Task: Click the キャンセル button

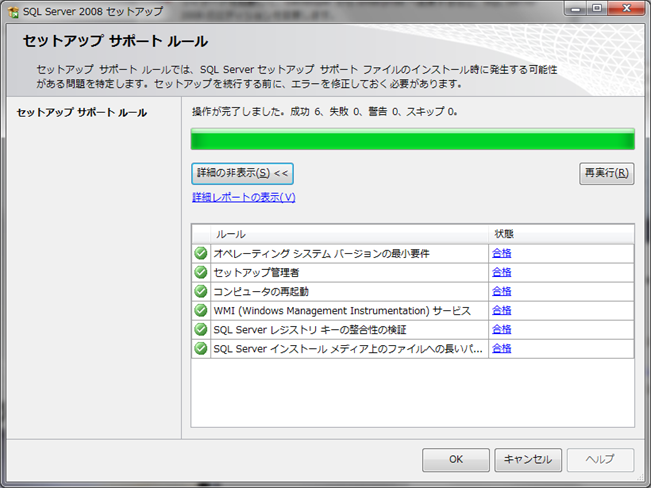Action: point(528,460)
